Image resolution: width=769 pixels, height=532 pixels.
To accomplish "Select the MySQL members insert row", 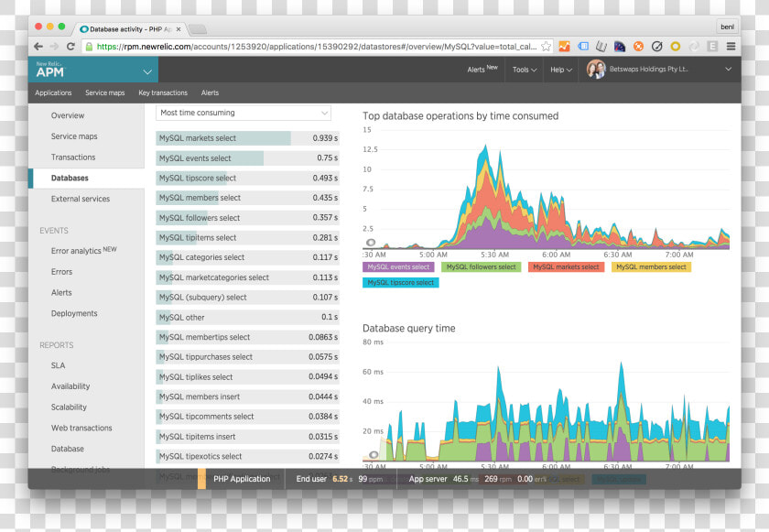I will [x=248, y=396].
